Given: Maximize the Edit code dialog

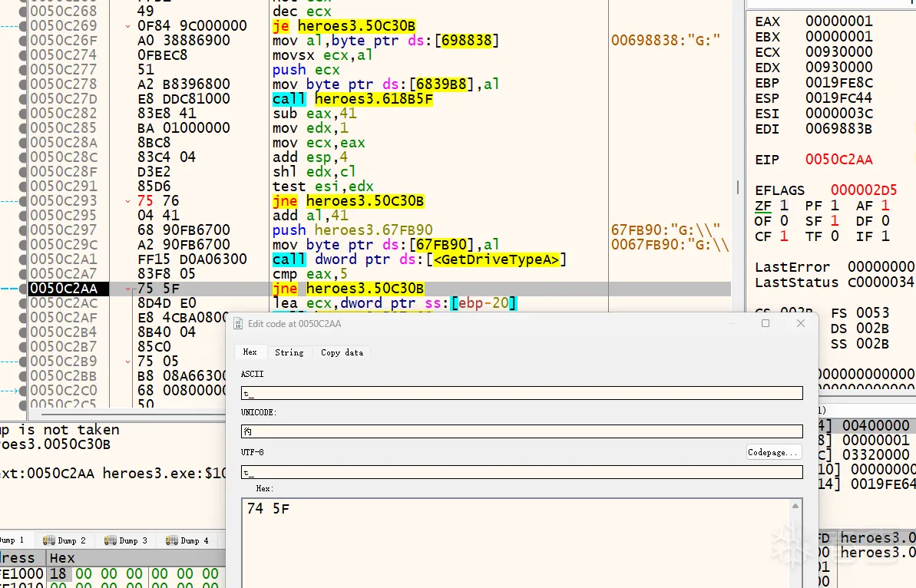Looking at the screenshot, I should coord(766,324).
